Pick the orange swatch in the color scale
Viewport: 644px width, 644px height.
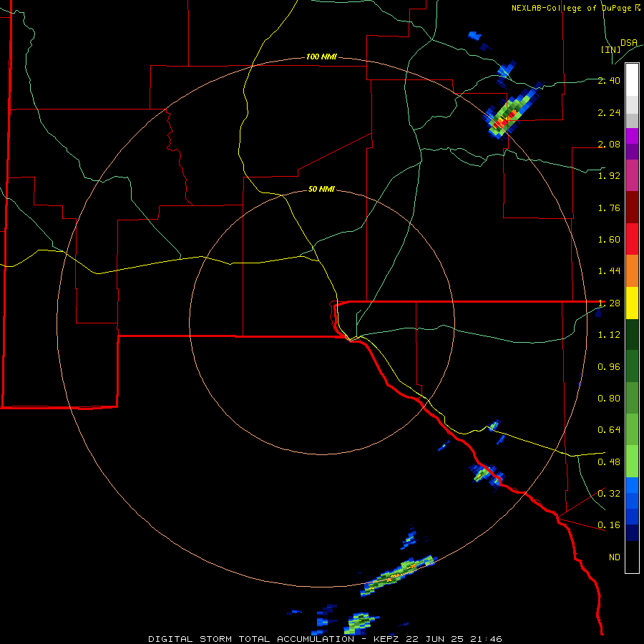pos(632,271)
